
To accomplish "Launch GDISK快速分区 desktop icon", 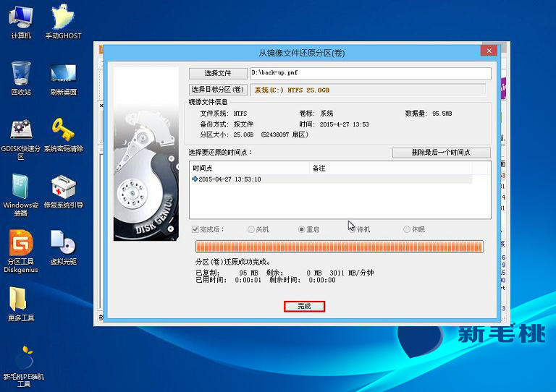I will pyautogui.click(x=21, y=139).
